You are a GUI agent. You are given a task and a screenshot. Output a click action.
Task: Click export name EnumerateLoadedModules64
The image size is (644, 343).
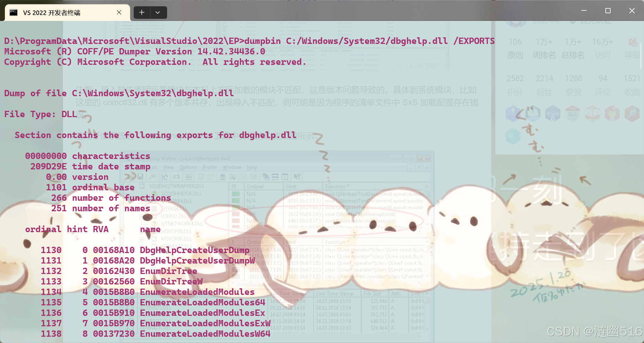[x=203, y=303]
